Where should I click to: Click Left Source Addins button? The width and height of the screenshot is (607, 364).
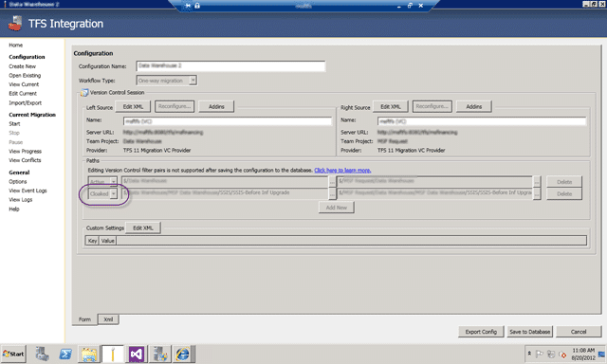point(216,106)
